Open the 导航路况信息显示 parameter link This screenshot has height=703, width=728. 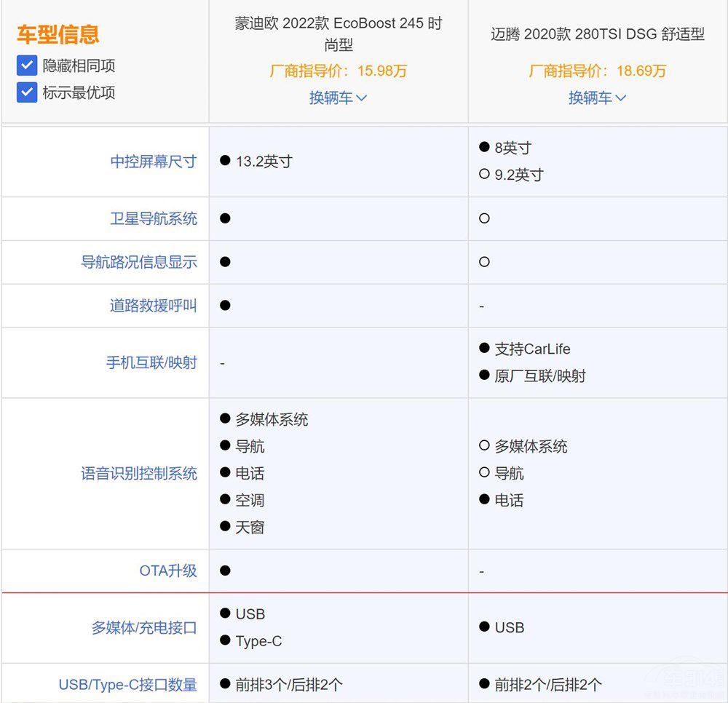pos(138,262)
